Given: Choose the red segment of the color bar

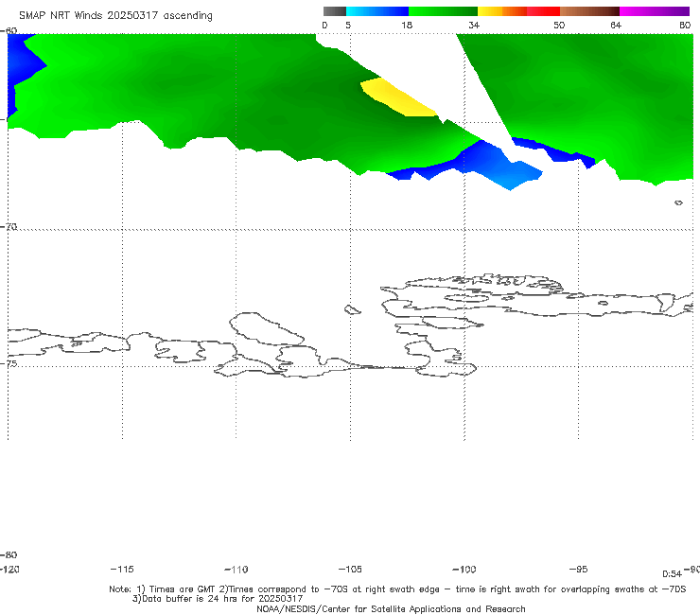Looking at the screenshot, I should click(543, 11).
